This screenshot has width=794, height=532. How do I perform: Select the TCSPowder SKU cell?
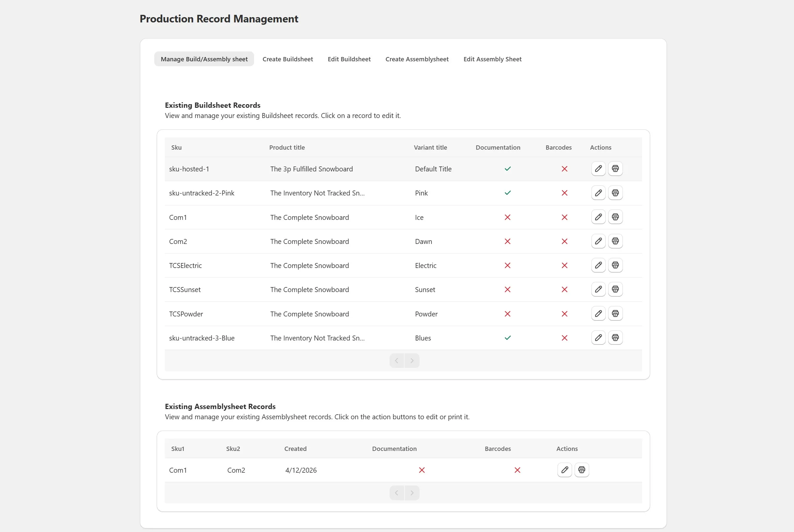coord(186,314)
